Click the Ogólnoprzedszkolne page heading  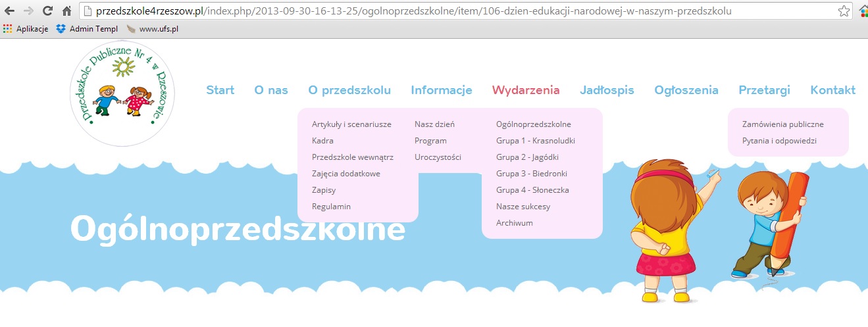[238, 229]
